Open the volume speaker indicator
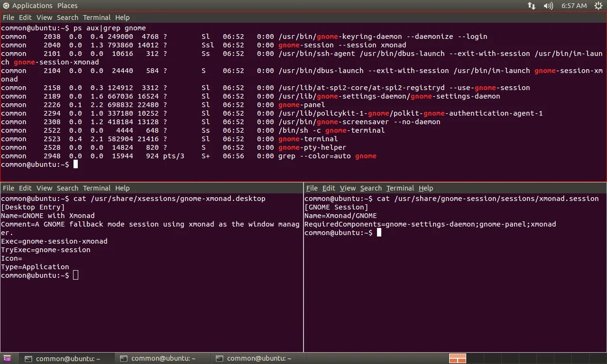 tap(548, 6)
